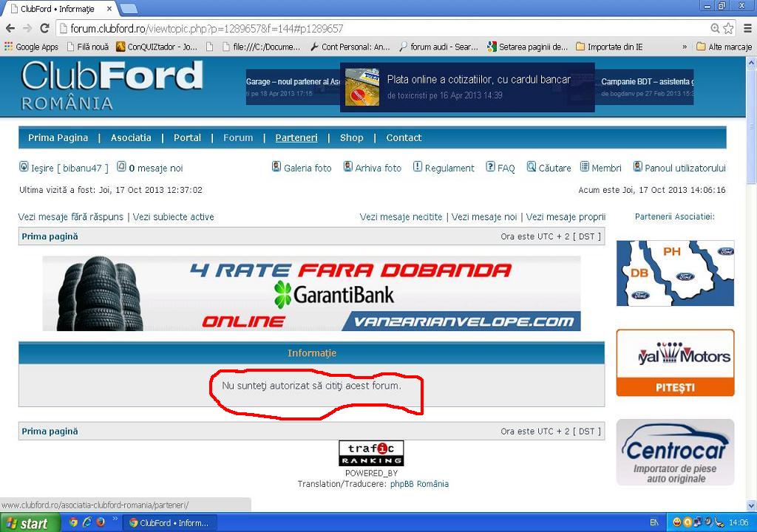Open the Windows start button
The width and height of the screenshot is (757, 532).
pos(27,522)
